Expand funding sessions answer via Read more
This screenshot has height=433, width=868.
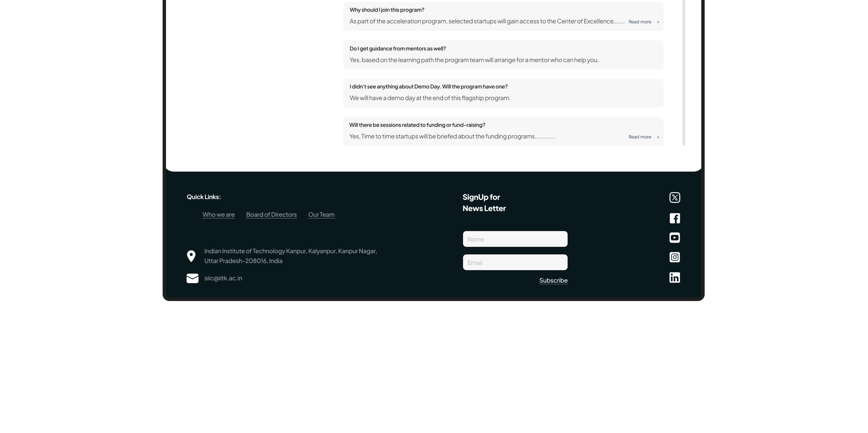[x=639, y=137]
